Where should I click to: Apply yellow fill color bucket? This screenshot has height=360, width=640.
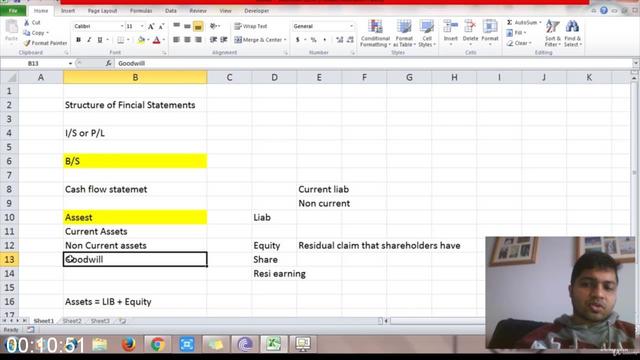pyautogui.click(x=141, y=40)
